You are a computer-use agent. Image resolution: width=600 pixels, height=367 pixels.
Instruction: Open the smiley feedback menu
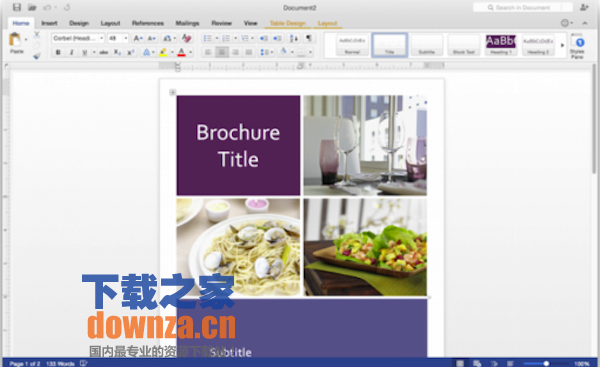566,23
